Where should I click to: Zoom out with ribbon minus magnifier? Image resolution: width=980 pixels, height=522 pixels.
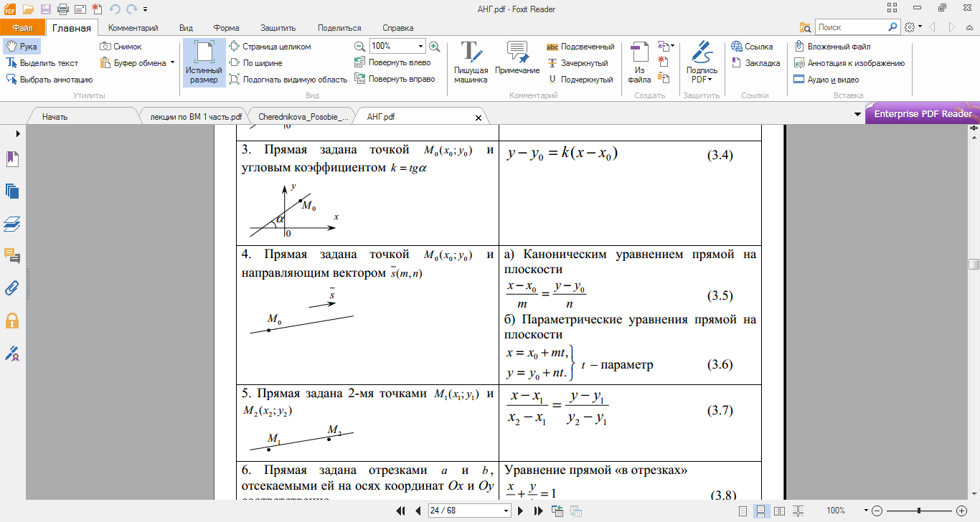click(x=360, y=46)
